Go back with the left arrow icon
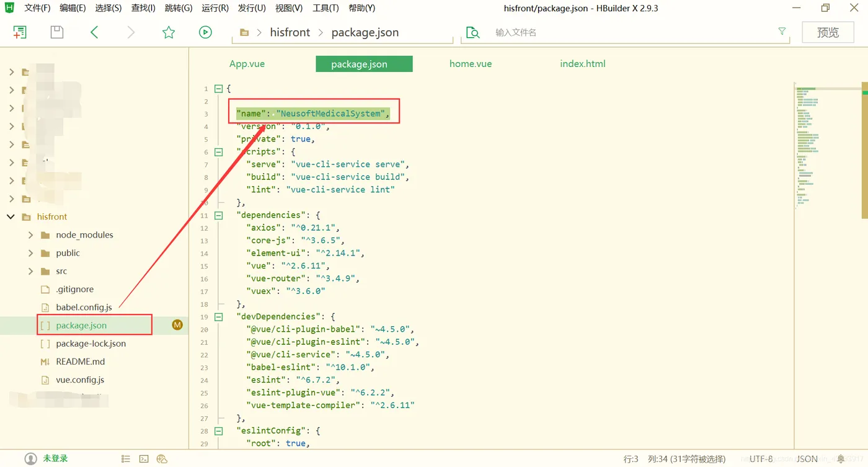Image resolution: width=868 pixels, height=467 pixels. (x=94, y=32)
